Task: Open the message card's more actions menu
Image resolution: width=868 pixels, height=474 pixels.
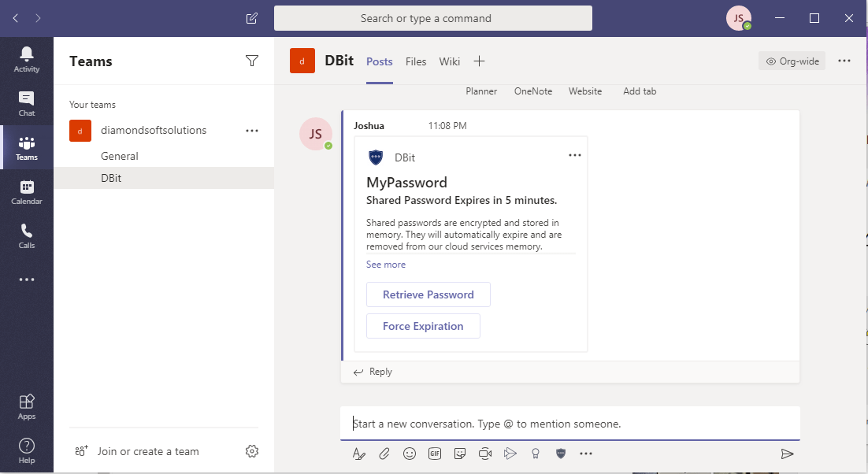Action: click(x=574, y=155)
